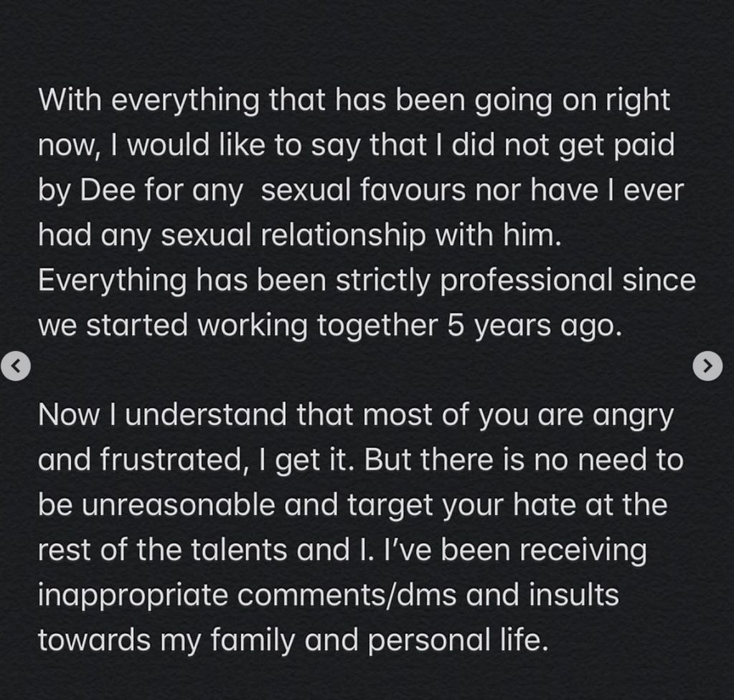Click the words "I've been receiving"
734x700 pixels.
[x=515, y=551]
